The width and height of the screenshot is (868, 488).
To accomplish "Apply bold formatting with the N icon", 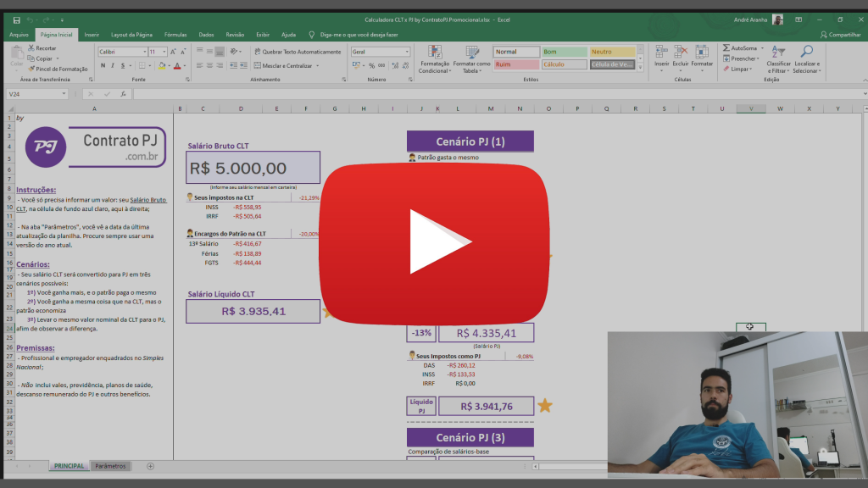I will click(x=102, y=65).
